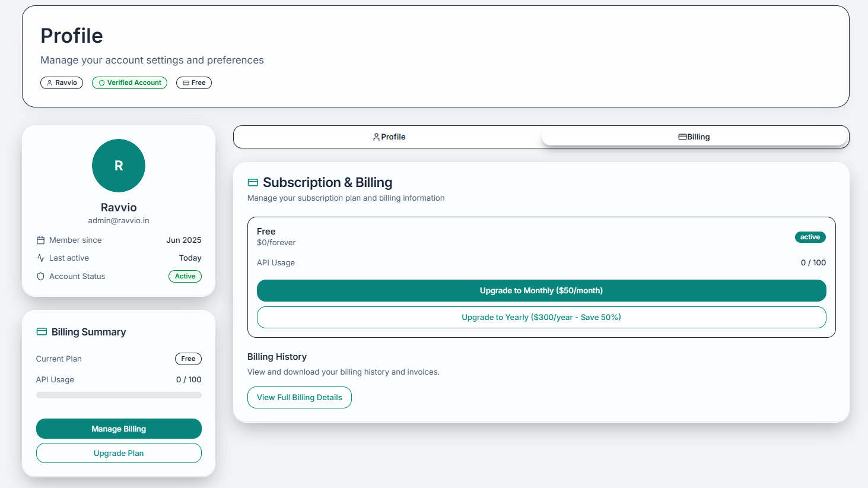Click the card icon beside Billing Summary

pyautogui.click(x=41, y=332)
